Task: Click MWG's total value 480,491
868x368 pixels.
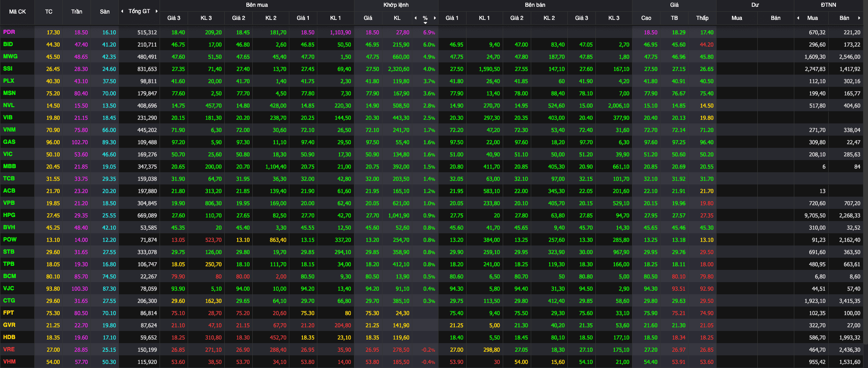Action: click(147, 57)
